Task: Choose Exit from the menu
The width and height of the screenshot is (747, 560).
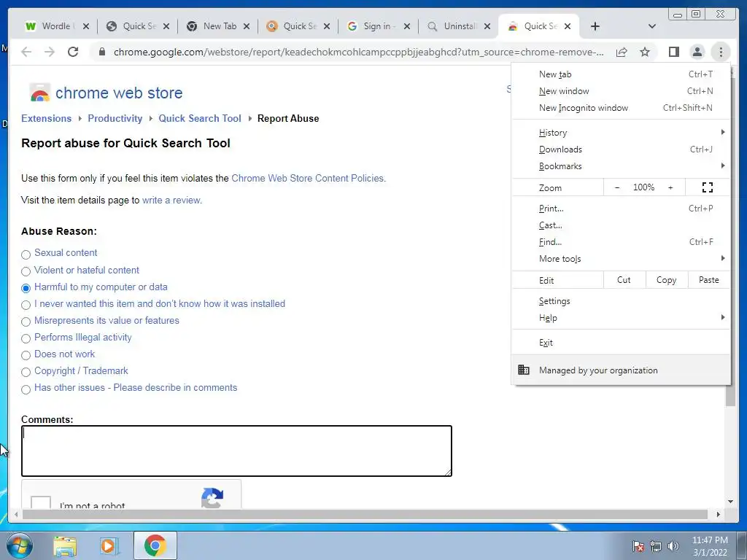Action: (x=621, y=343)
